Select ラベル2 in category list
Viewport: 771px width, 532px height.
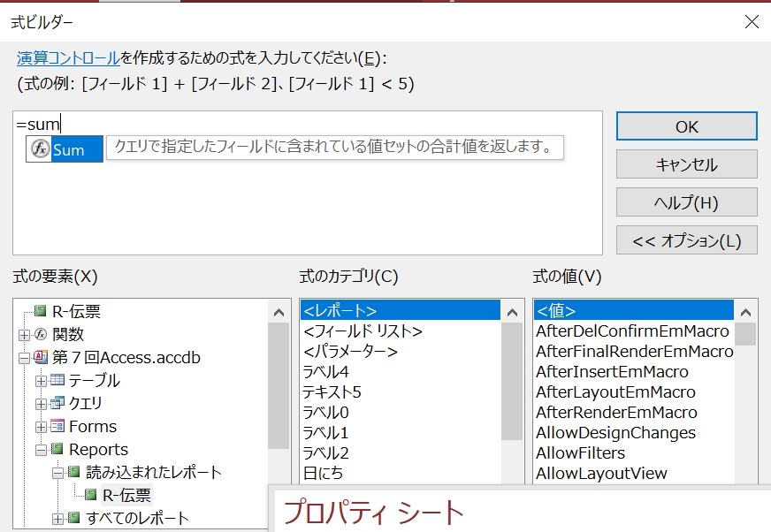(401, 452)
